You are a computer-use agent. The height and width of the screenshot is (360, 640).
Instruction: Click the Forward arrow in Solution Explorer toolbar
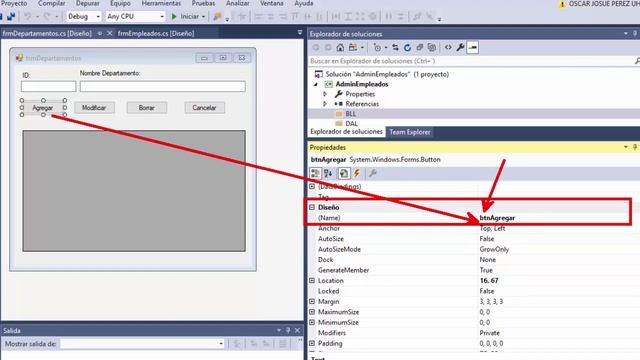[x=328, y=47]
